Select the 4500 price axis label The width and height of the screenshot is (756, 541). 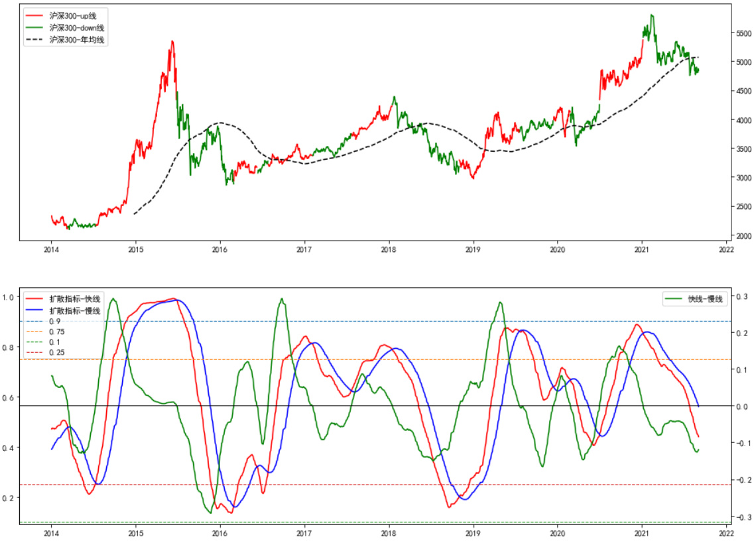coord(743,91)
